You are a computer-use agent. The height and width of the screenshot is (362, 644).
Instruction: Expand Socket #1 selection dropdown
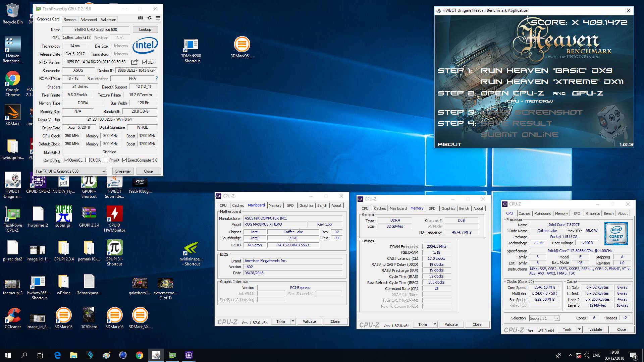coord(544,318)
